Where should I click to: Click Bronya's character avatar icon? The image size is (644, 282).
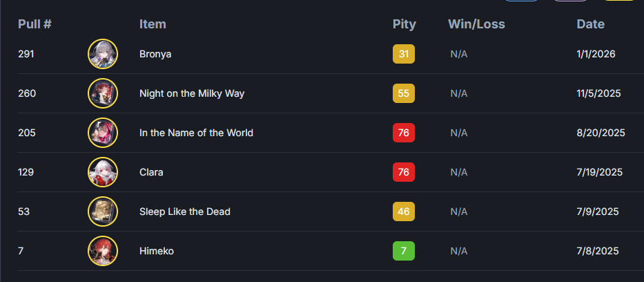click(x=103, y=54)
